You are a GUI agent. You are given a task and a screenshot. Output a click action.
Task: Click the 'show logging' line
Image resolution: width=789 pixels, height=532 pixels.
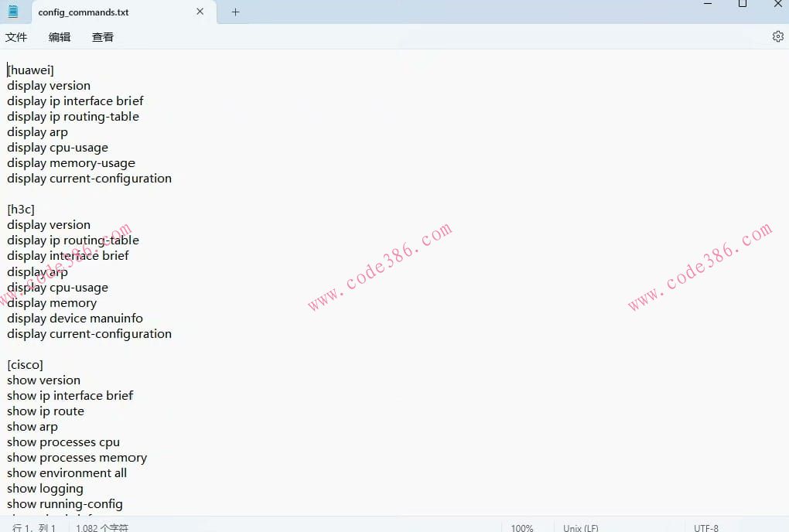(x=46, y=489)
